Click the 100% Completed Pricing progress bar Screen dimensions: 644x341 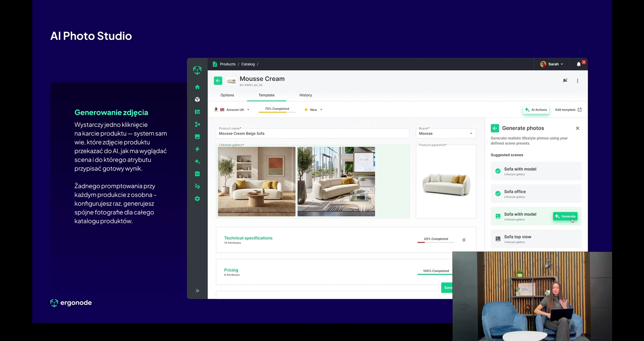(x=435, y=274)
